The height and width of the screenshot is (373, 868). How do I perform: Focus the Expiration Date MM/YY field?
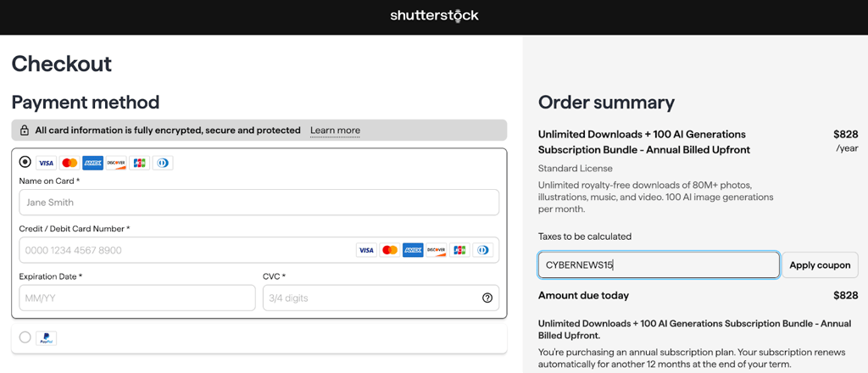[x=137, y=298]
